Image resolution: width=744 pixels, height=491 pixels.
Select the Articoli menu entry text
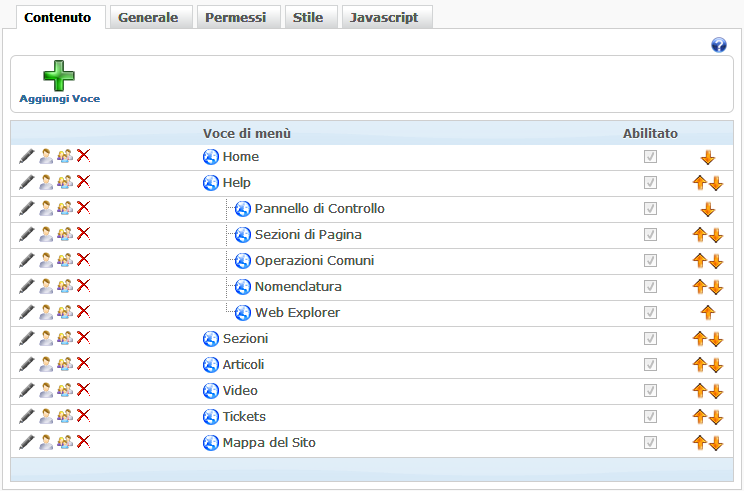(x=243, y=364)
